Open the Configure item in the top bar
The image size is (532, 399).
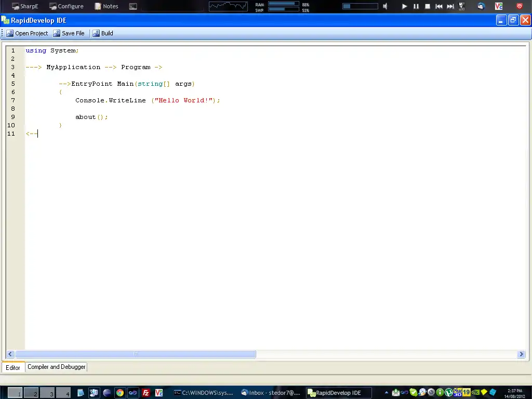click(x=66, y=6)
